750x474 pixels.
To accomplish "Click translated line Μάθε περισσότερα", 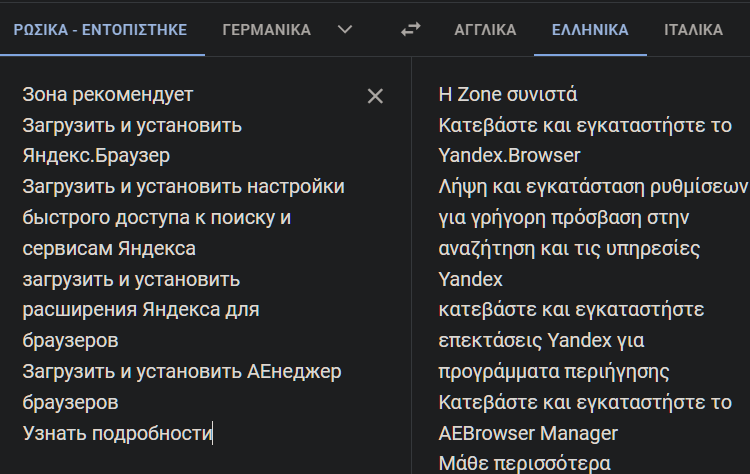I will tap(524, 464).
